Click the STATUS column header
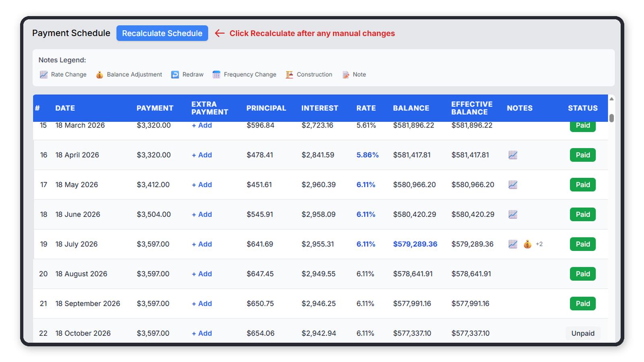The width and height of the screenshot is (644, 362). pyautogui.click(x=583, y=108)
